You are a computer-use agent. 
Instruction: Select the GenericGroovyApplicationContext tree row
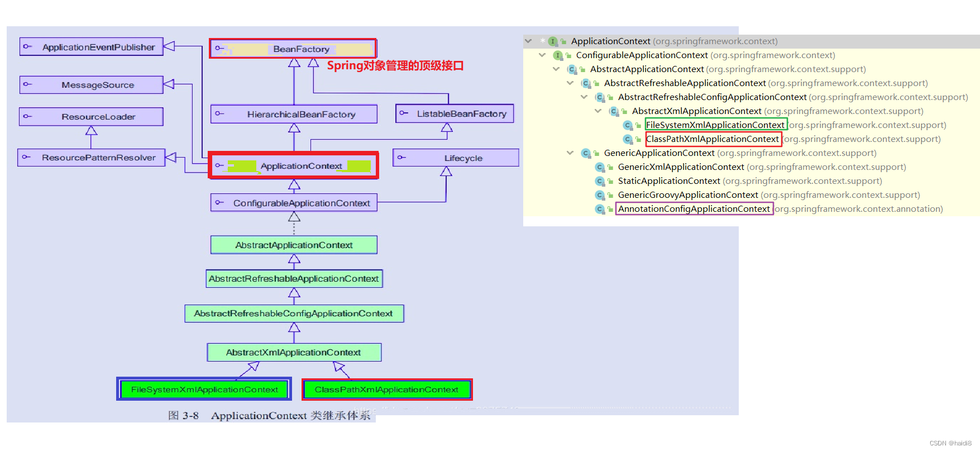752,195
